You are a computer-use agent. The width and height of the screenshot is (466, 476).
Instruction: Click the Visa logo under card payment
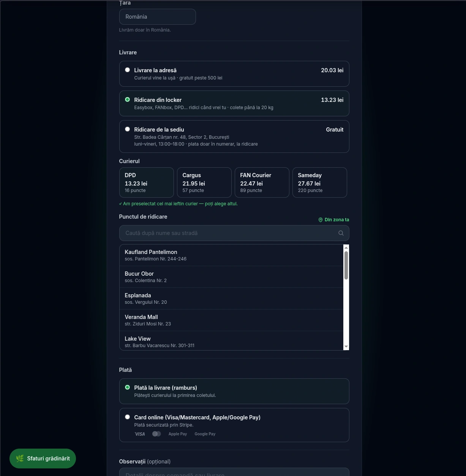tap(140, 434)
